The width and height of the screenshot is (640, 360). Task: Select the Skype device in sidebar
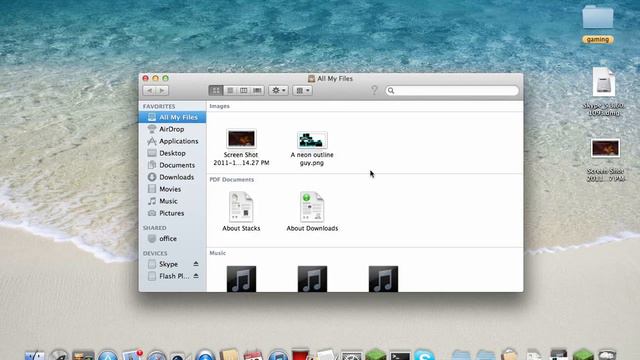coord(168,264)
